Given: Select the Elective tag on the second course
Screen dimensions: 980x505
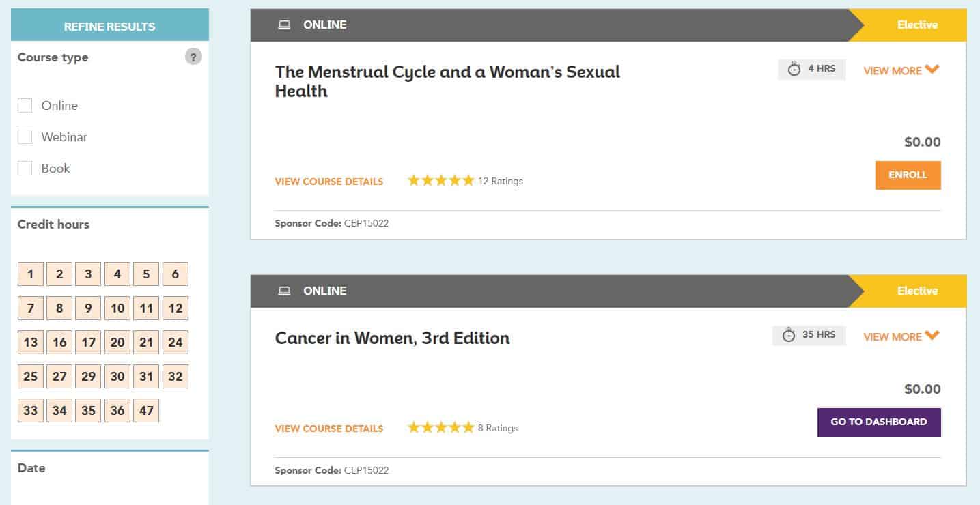Looking at the screenshot, I should (917, 291).
